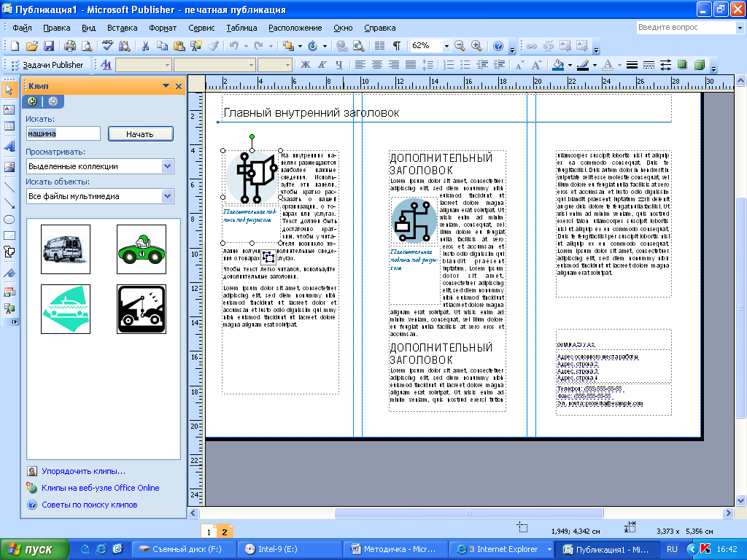
Task: Click the Undo arrow
Action: click(233, 46)
